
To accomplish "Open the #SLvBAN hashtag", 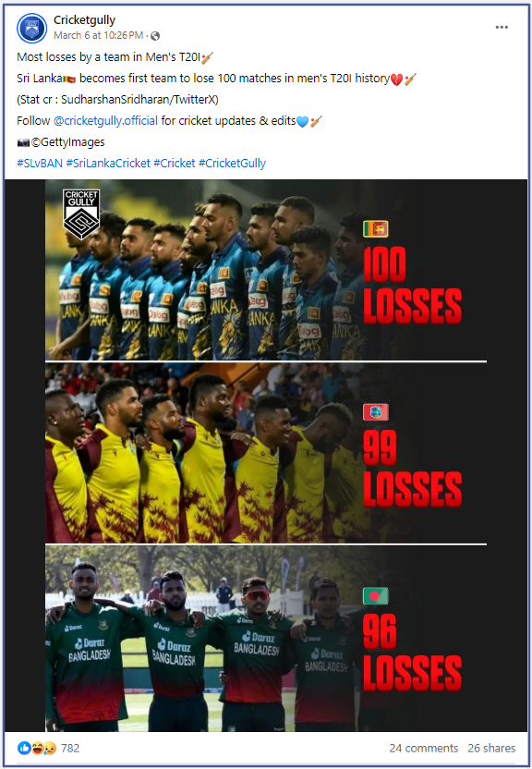I will tap(40, 164).
